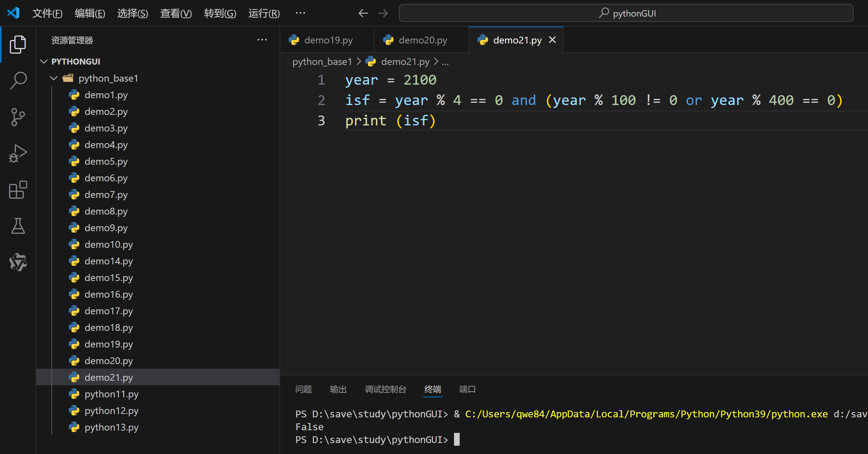The height and width of the screenshot is (454, 868).
Task: Open the Search view icon
Action: pyautogui.click(x=18, y=80)
